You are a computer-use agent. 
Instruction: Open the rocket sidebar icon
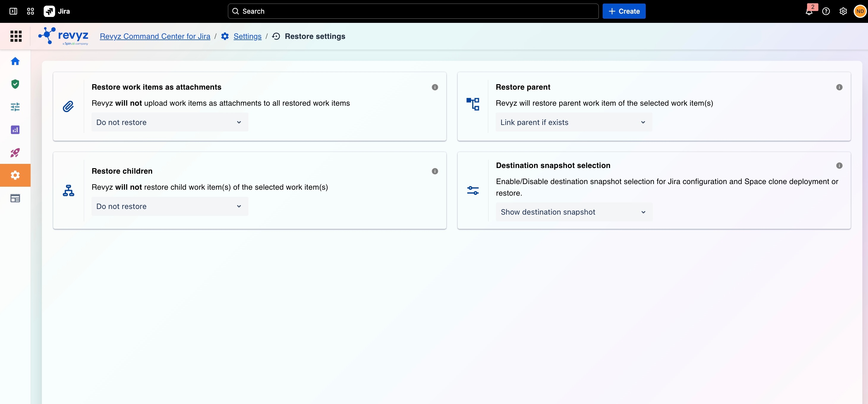(15, 153)
